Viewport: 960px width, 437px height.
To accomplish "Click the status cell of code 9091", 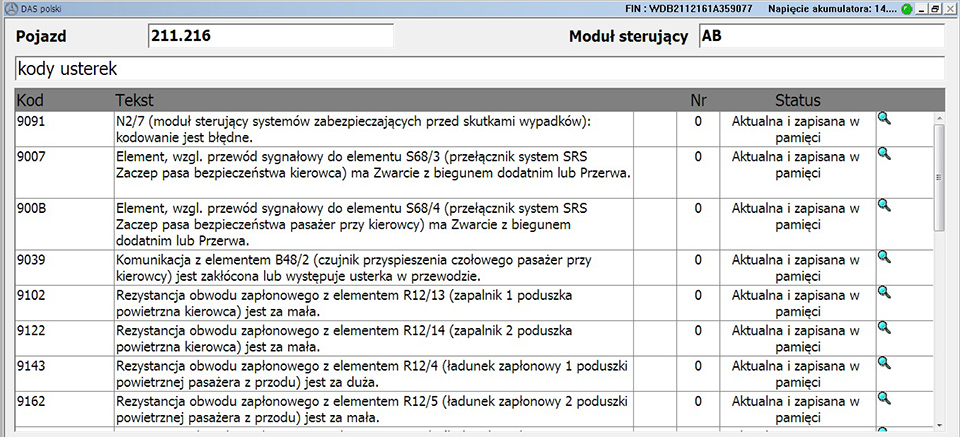I will click(797, 129).
